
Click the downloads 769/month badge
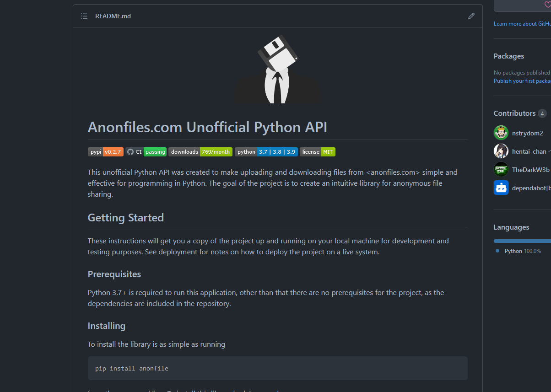tap(200, 152)
